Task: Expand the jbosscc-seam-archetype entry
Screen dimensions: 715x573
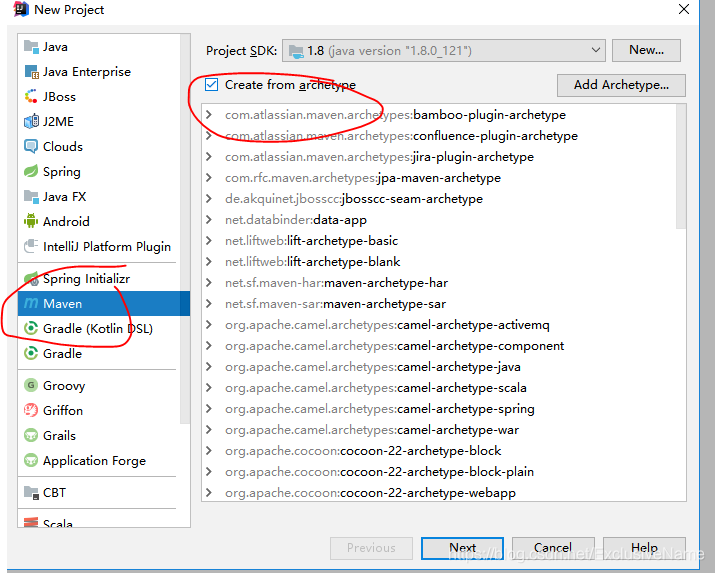Action: coord(209,198)
